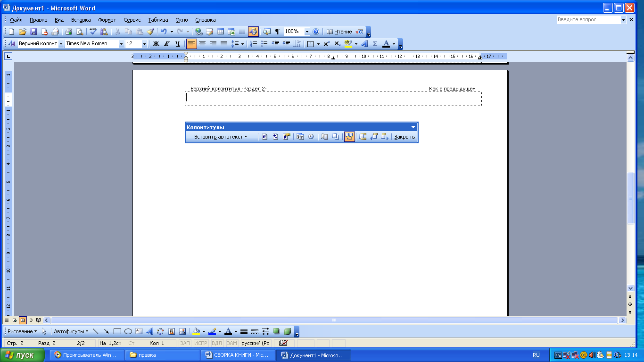Toggle show paragraph marks ¶
This screenshot has height=362, width=644.
(278, 32)
